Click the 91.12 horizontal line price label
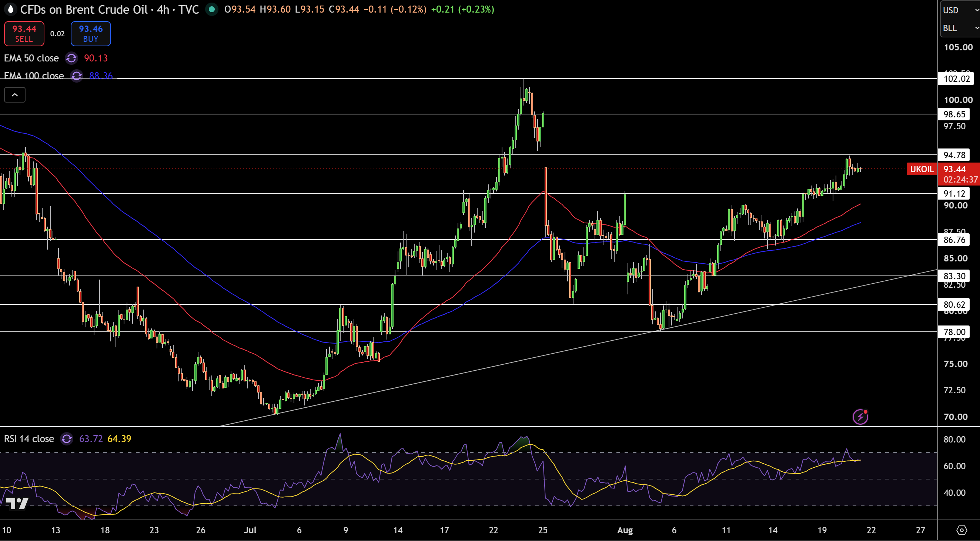The image size is (980, 541). 954,193
